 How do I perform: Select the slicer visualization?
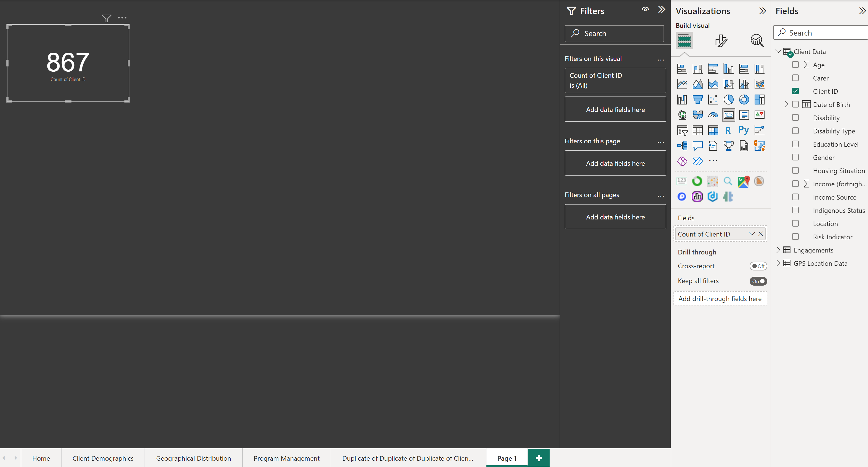pyautogui.click(x=682, y=130)
